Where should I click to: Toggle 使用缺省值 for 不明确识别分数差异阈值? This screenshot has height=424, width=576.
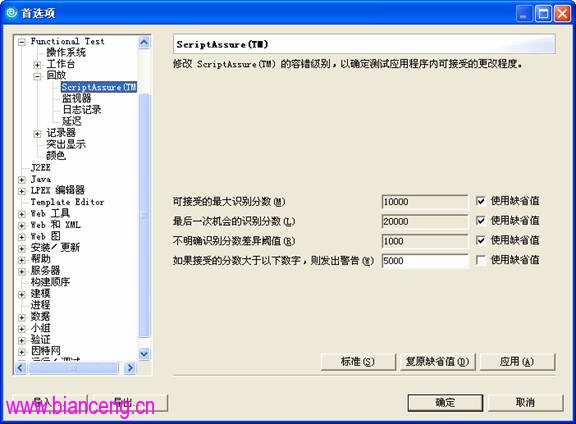480,240
